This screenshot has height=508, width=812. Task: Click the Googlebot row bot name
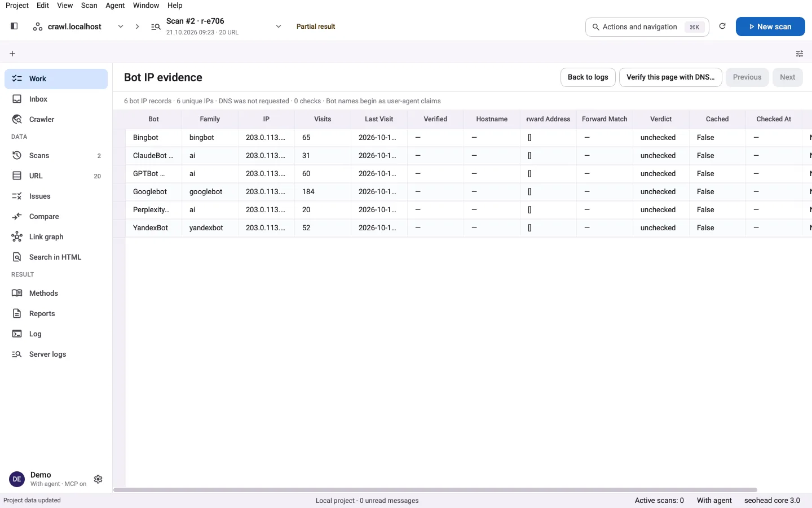150,192
